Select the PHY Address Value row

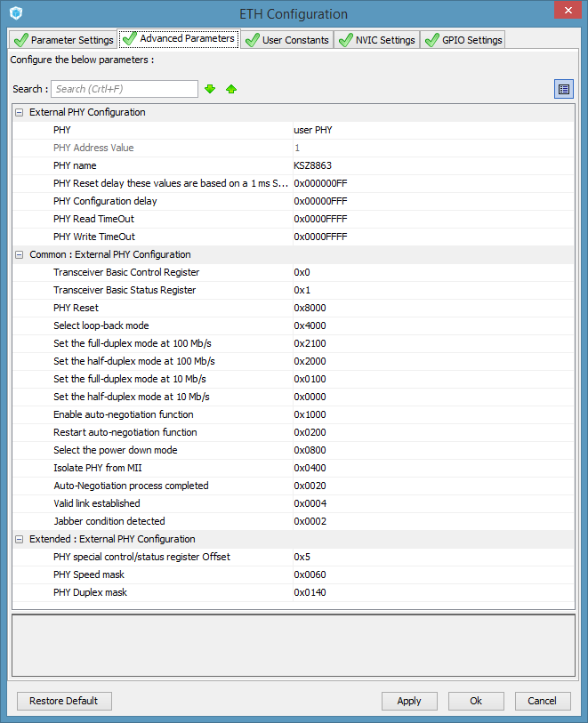click(294, 148)
